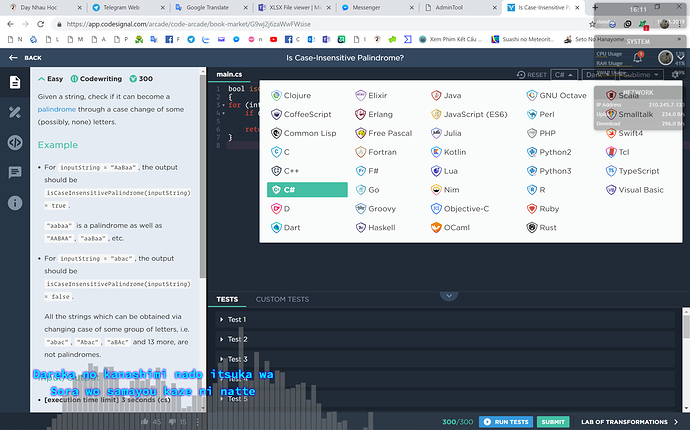Select the highlighted C# menu entry

pos(307,190)
